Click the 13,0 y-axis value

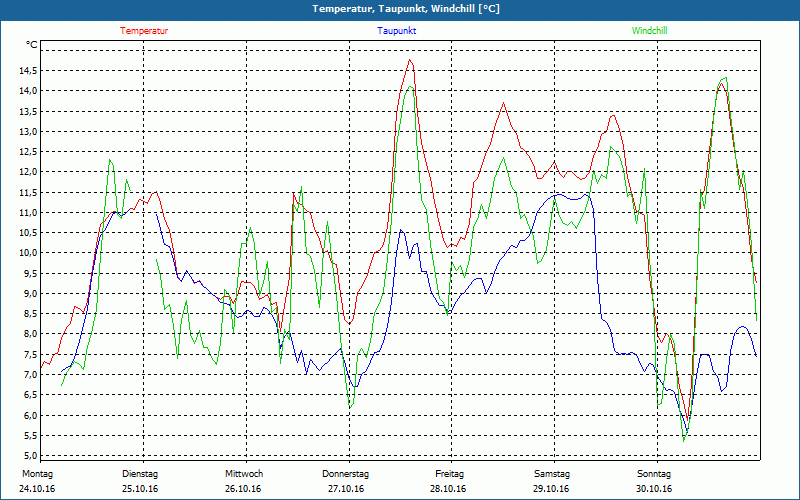click(x=28, y=132)
